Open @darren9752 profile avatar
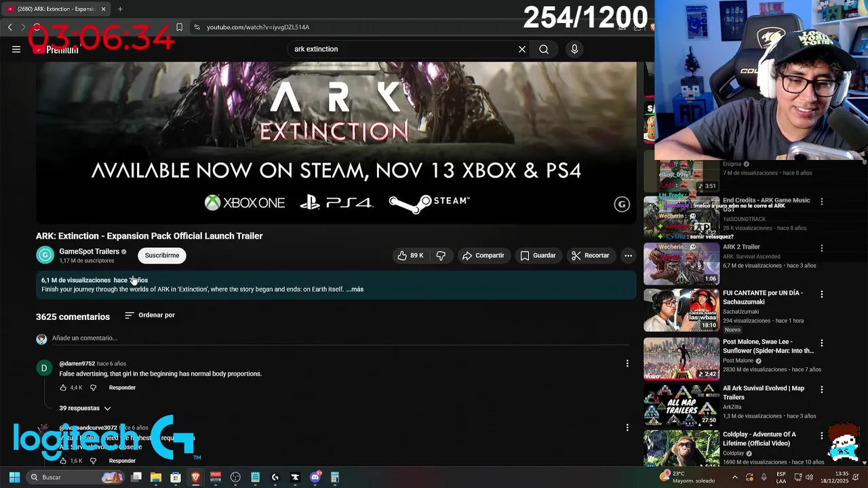The image size is (868, 488). coord(44,368)
